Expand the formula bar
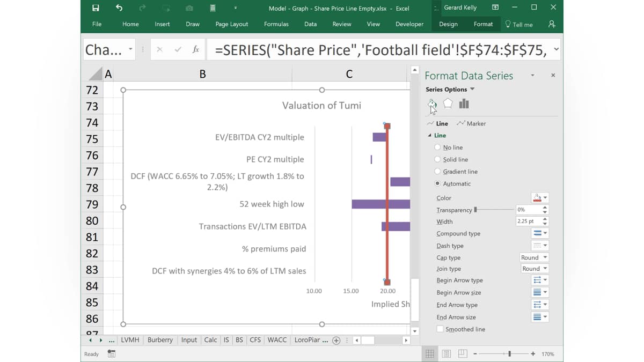The height and width of the screenshot is (362, 644). coord(556,49)
